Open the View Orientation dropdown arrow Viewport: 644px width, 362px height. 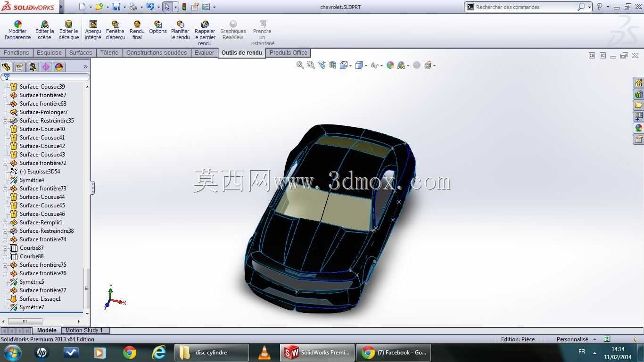pyautogui.click(x=351, y=66)
